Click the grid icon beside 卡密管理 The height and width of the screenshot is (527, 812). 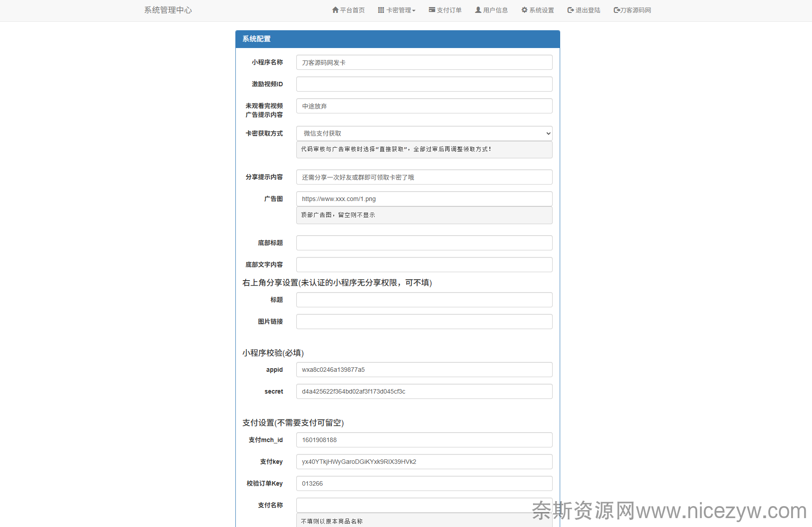(381, 10)
